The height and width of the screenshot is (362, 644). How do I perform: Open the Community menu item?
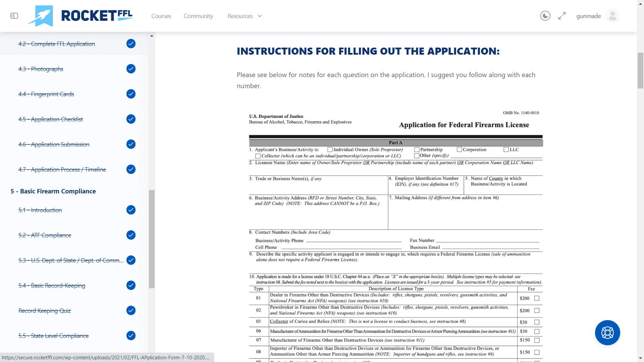(198, 16)
